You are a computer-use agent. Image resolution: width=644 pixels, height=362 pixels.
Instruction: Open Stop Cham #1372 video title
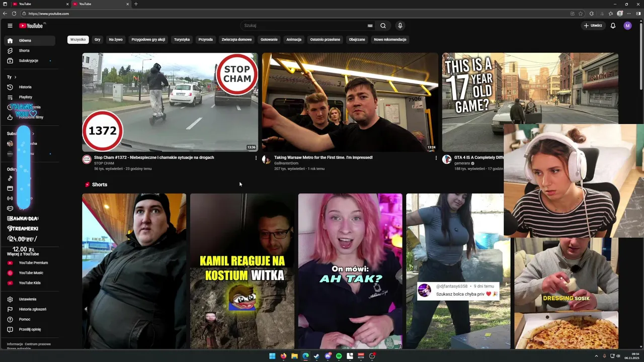pyautogui.click(x=154, y=157)
